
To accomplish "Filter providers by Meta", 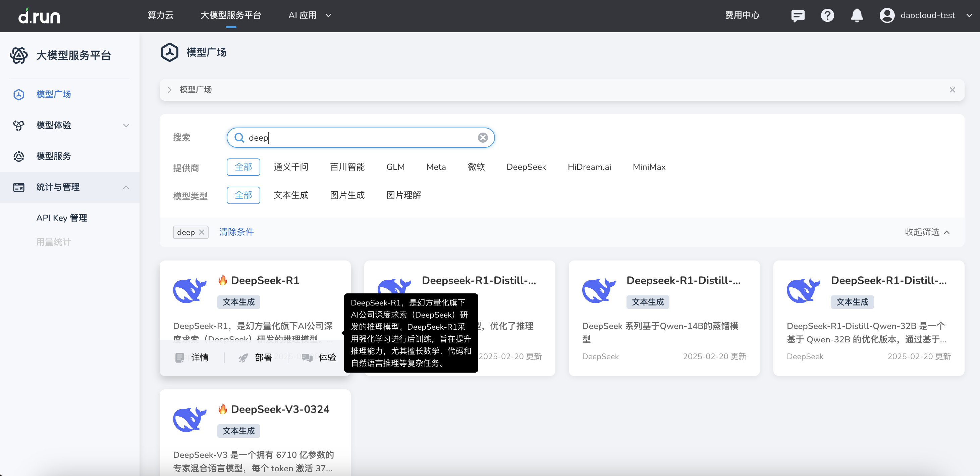I will pos(436,167).
